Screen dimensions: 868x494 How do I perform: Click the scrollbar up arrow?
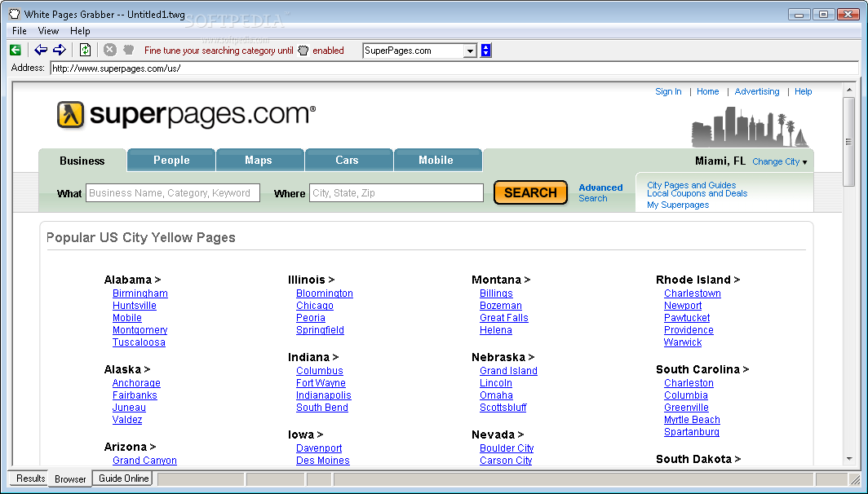pos(849,89)
